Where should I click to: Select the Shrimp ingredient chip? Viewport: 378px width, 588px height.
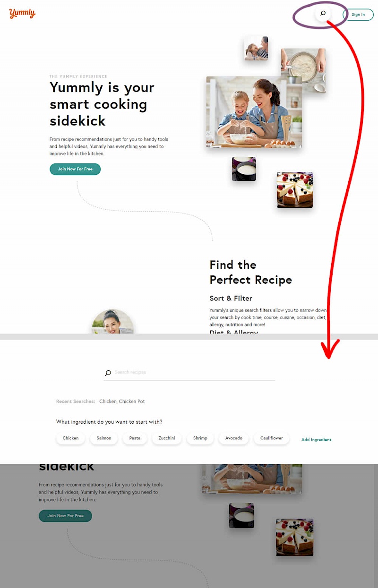tap(200, 438)
